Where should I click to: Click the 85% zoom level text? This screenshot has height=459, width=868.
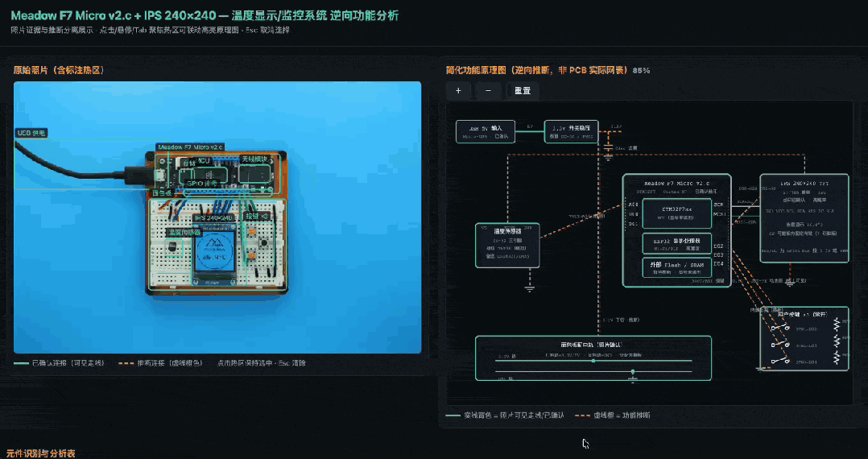tap(641, 71)
